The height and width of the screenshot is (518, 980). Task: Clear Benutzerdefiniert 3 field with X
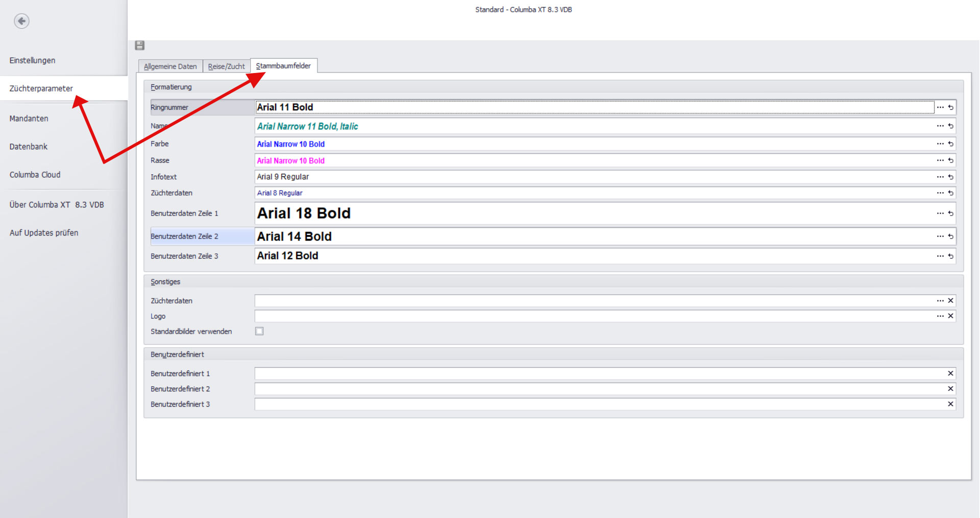pos(950,404)
